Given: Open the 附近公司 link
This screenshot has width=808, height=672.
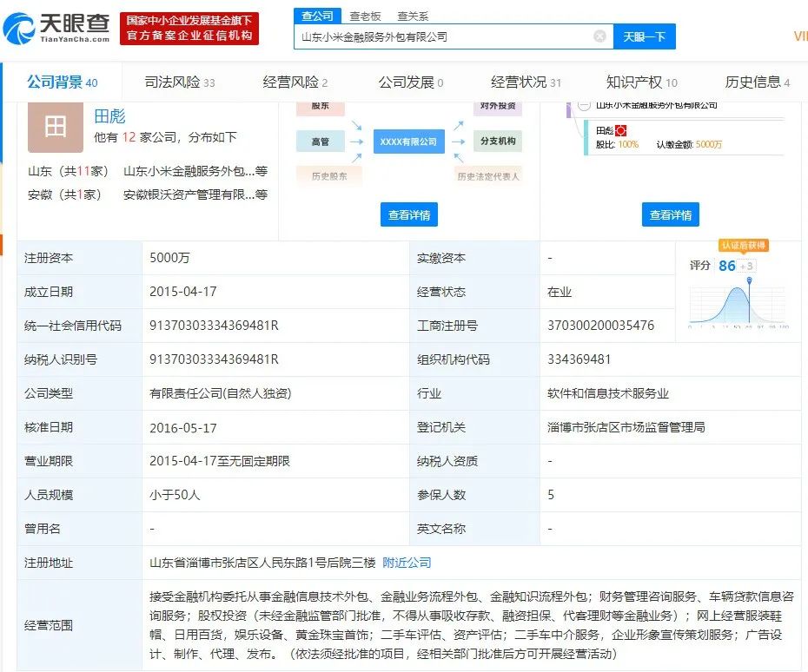Looking at the screenshot, I should pos(407,563).
